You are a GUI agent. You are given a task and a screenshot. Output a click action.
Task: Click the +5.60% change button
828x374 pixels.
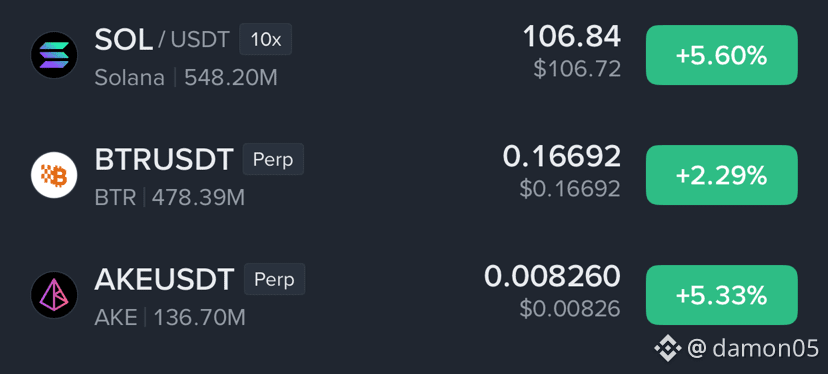click(721, 55)
